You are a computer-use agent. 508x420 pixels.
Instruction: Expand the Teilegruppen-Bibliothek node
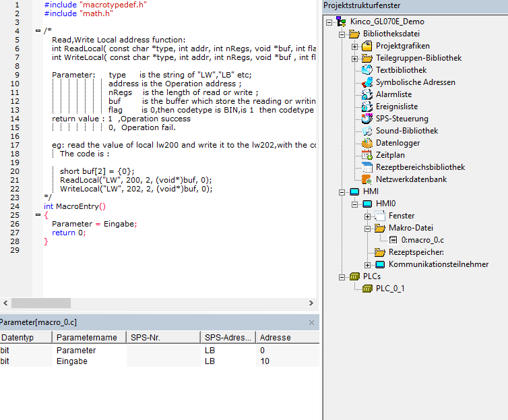pos(355,59)
